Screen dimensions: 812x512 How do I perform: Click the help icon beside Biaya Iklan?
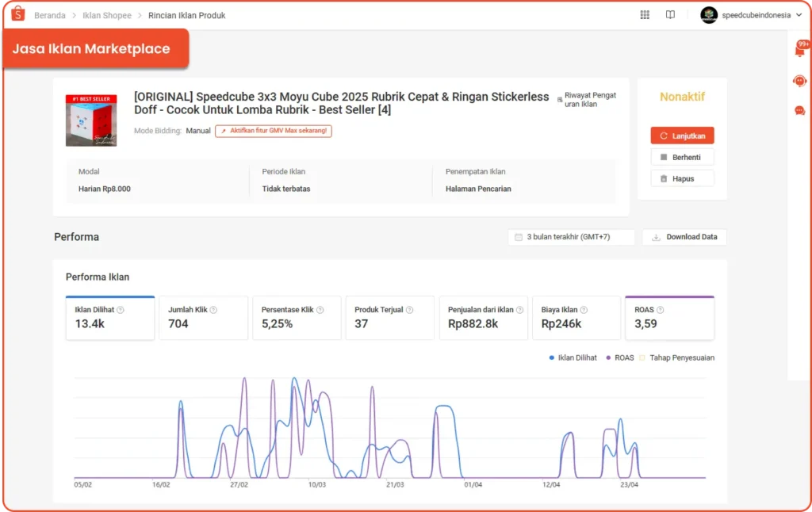pos(584,310)
